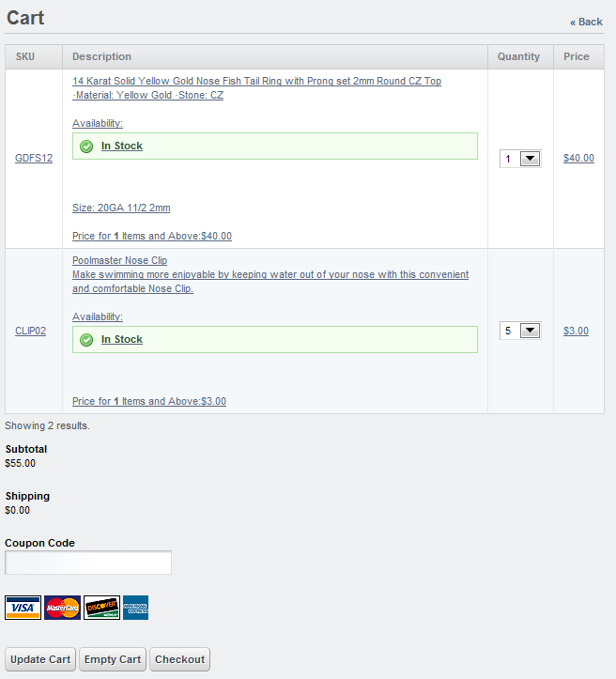616x679 pixels.
Task: Open the CLIP02 SKU link
Action: (30, 331)
